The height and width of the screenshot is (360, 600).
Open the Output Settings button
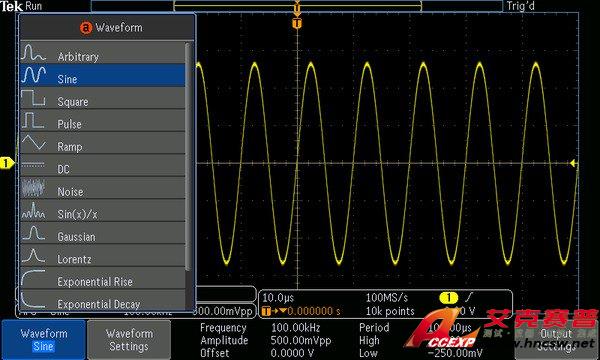tap(556, 340)
